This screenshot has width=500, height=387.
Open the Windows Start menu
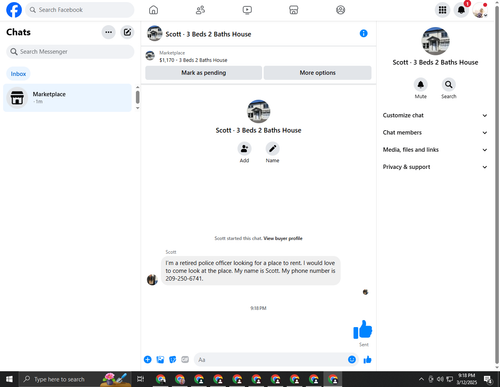(9, 379)
